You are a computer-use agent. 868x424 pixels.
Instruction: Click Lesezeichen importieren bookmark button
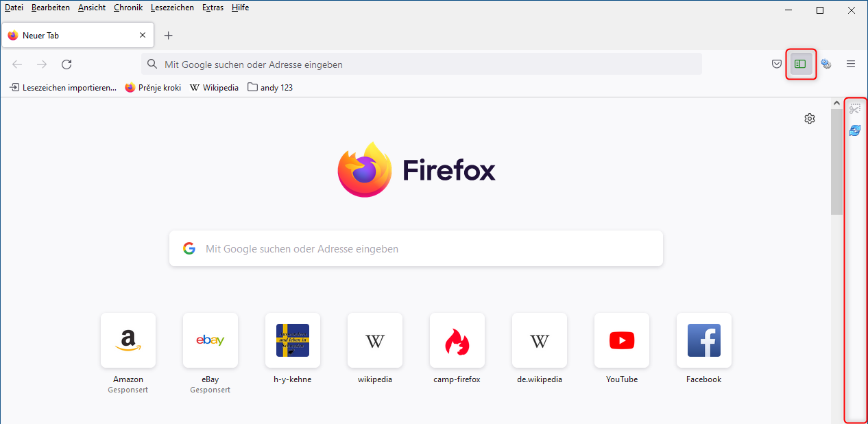tap(62, 88)
